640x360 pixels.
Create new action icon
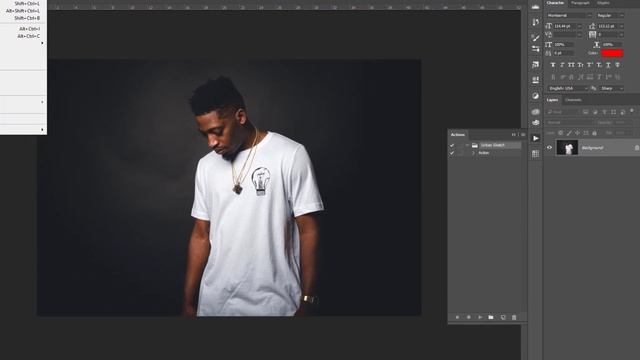point(503,317)
